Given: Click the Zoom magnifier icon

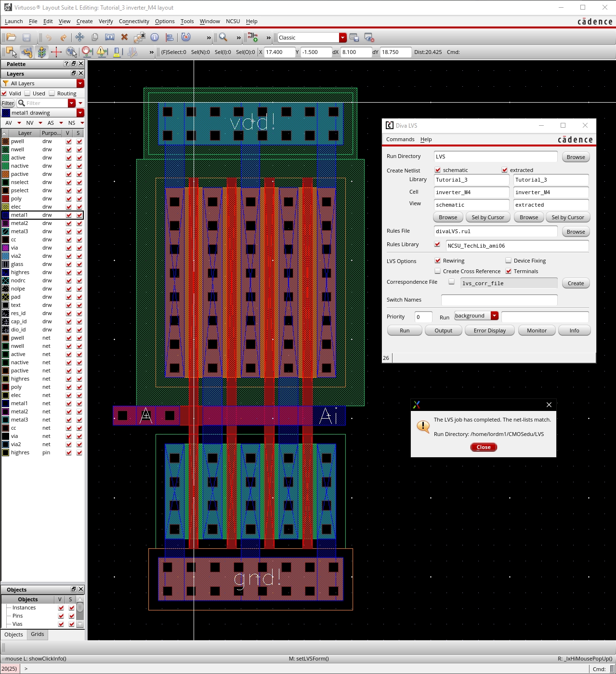Looking at the screenshot, I should [x=223, y=38].
